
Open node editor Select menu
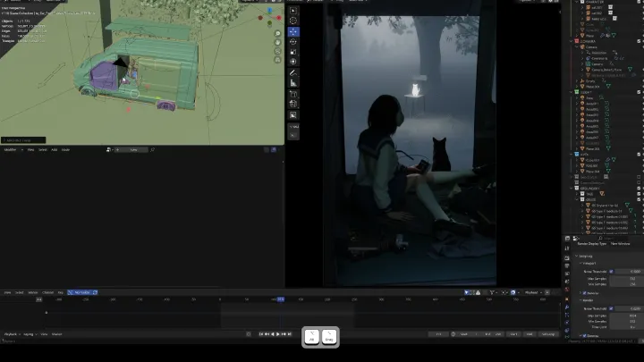tap(42, 150)
